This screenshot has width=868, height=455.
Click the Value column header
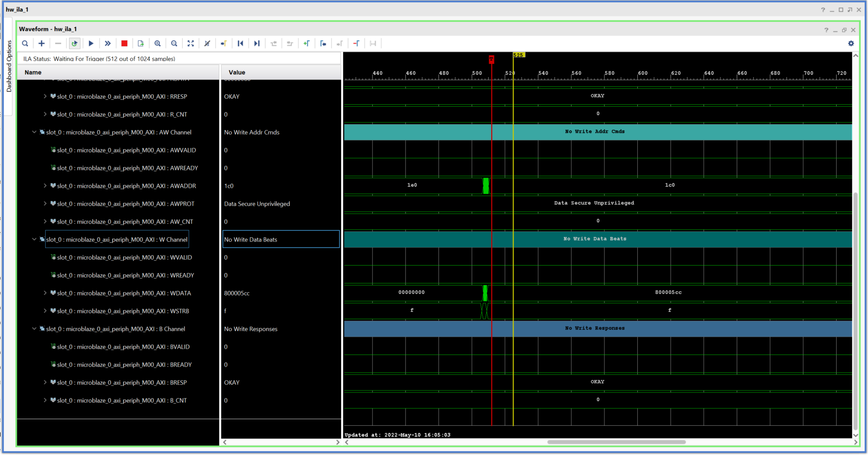pos(281,73)
